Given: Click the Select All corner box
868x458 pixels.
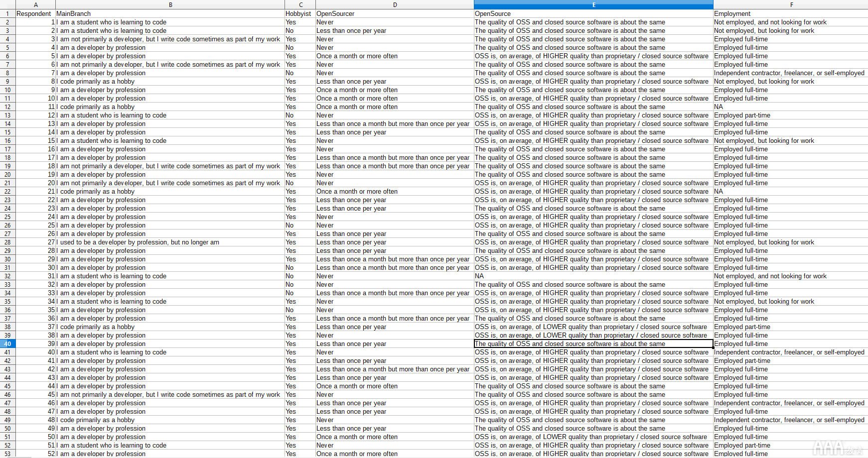Looking at the screenshot, I should point(7,4).
